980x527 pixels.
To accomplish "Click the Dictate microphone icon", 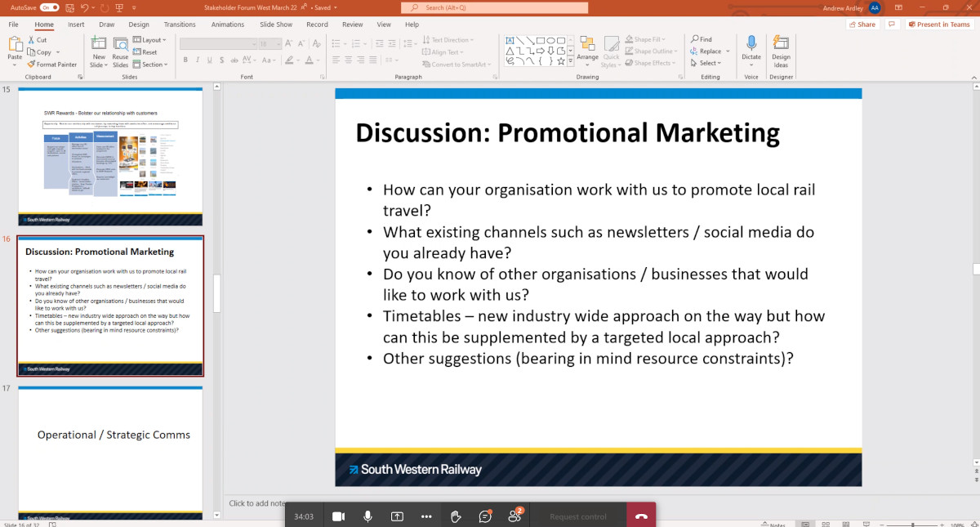I will tap(751, 48).
